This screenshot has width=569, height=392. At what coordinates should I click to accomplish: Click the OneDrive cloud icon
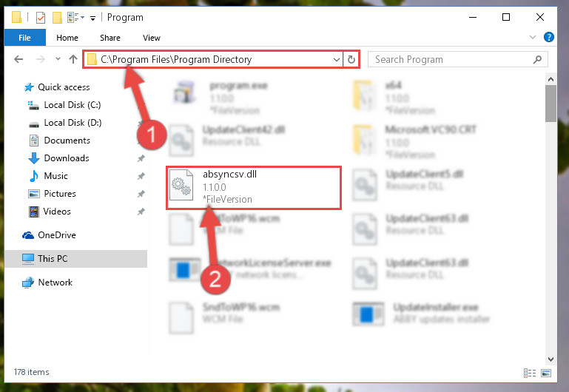28,235
